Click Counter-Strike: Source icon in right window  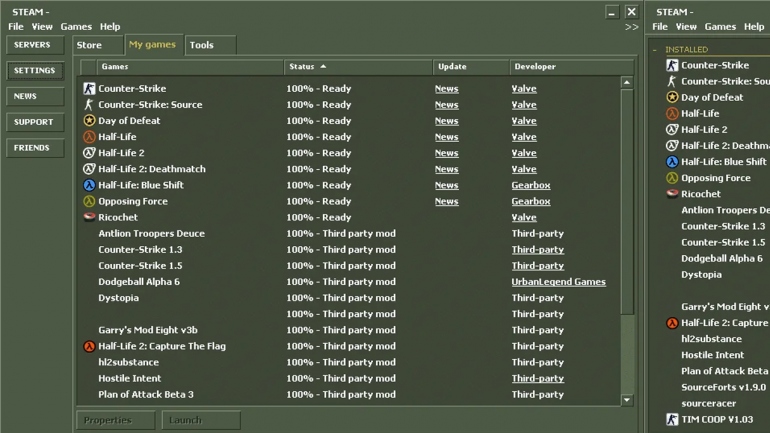click(x=672, y=81)
